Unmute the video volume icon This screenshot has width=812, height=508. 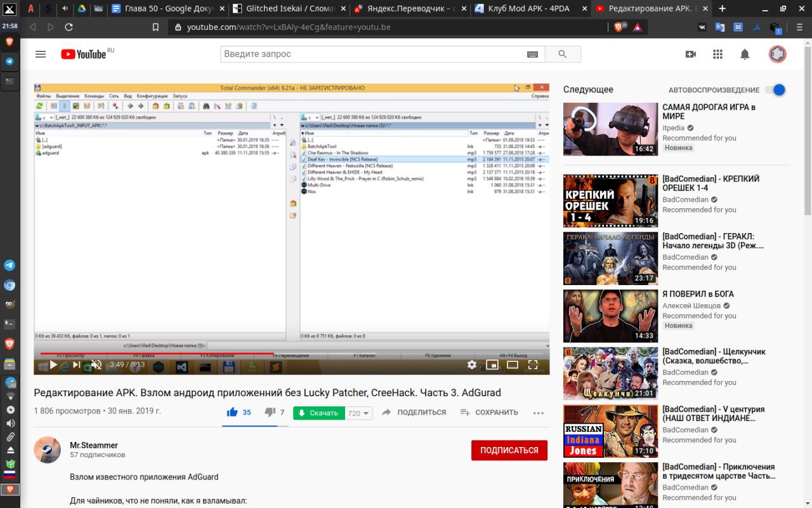96,365
